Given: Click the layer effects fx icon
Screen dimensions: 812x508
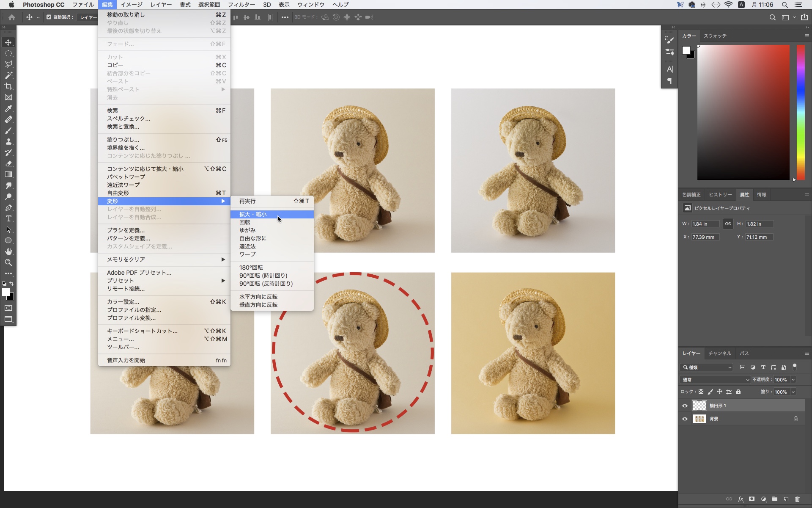Looking at the screenshot, I should click(x=741, y=499).
